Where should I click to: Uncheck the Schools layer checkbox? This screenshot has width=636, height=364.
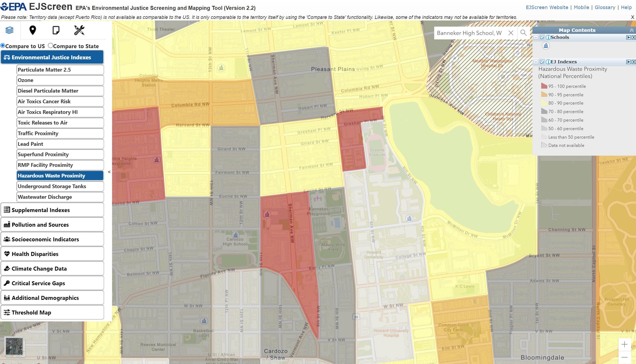point(542,38)
